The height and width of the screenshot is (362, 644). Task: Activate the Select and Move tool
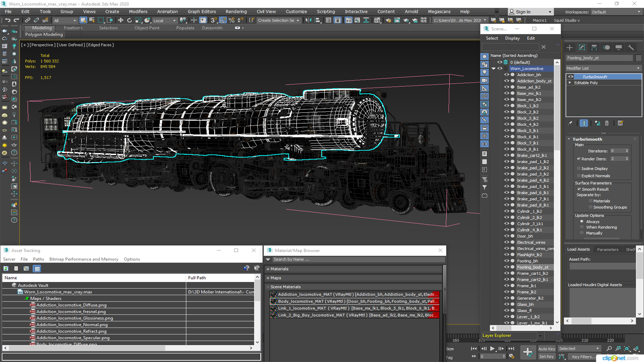coord(121,20)
